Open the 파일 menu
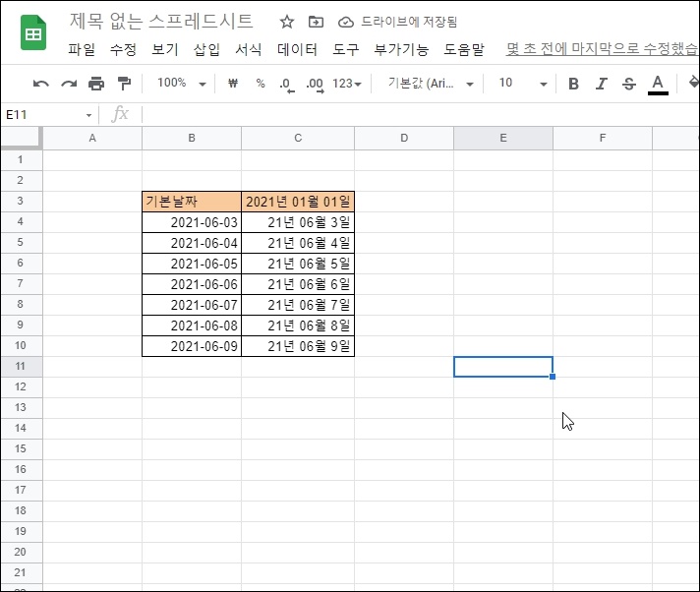 click(x=82, y=49)
